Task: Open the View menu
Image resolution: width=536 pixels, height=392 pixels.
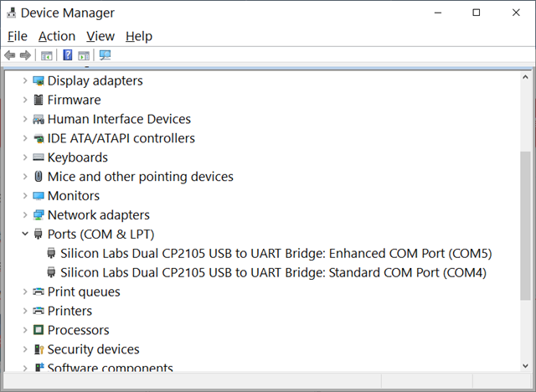Action: tap(100, 36)
